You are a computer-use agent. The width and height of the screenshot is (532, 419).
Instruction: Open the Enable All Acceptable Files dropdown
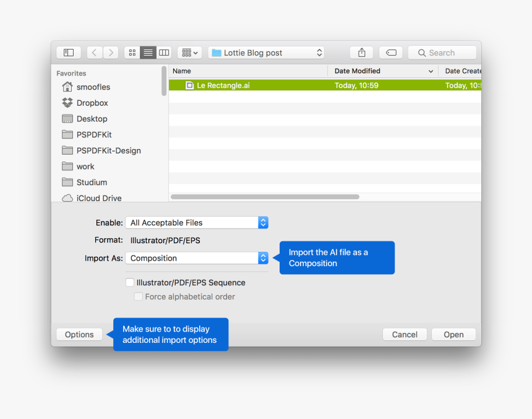pyautogui.click(x=197, y=223)
